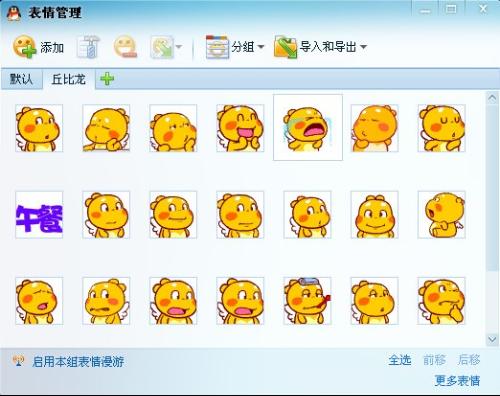The height and width of the screenshot is (396, 500).
Task: Select the 丘比龙 tab
Action: coord(69,79)
